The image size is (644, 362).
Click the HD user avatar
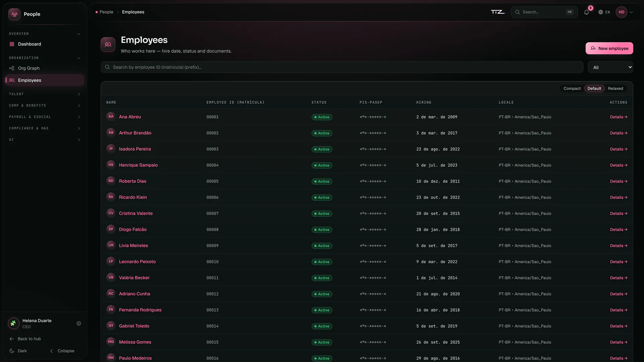pyautogui.click(x=622, y=12)
